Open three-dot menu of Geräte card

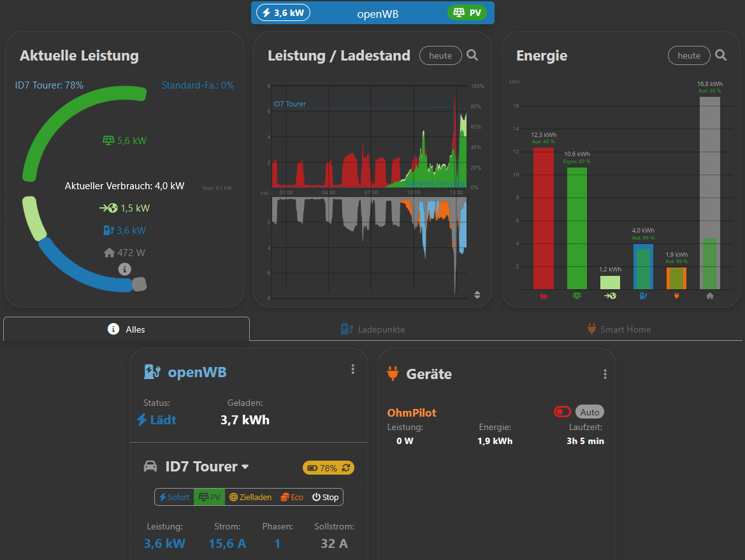[605, 374]
